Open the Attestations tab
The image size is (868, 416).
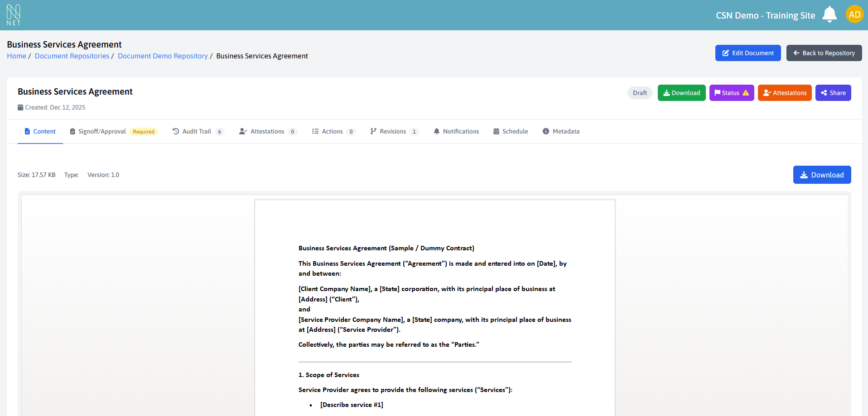(267, 131)
